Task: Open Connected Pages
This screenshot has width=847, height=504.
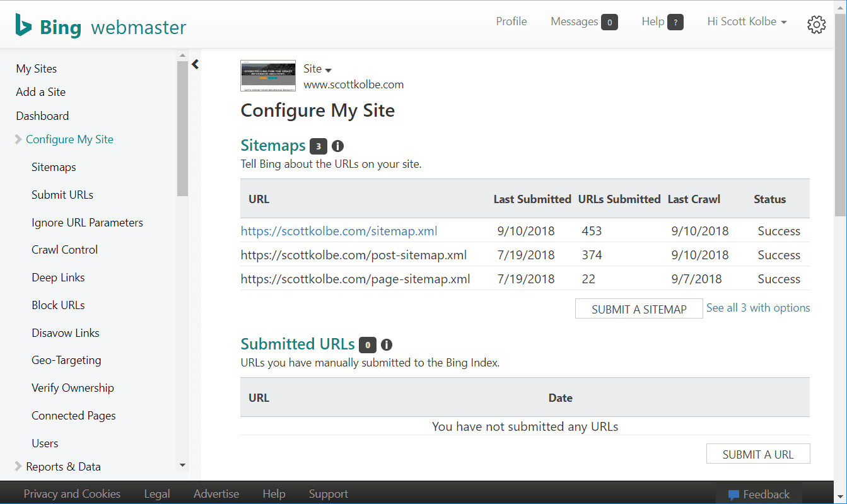Action: coord(74,416)
